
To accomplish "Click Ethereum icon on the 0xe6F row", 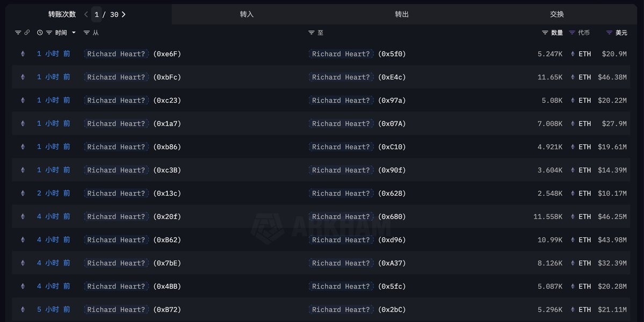I will point(23,54).
